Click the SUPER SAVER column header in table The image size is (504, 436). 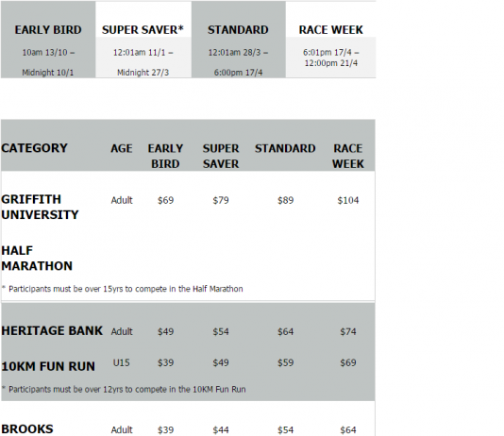click(221, 156)
